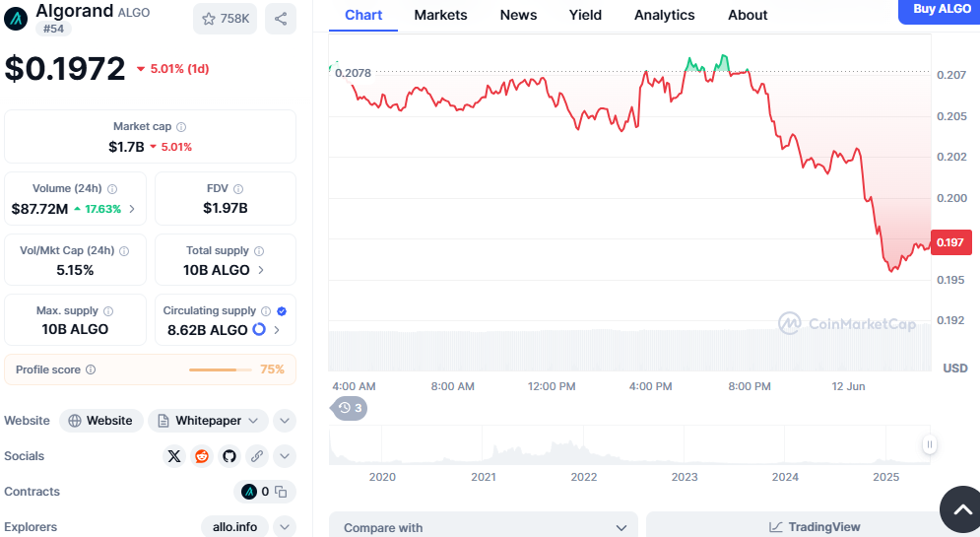Viewport: 980px width, 537px height.
Task: Grab the right time-range slider handle
Action: [929, 445]
